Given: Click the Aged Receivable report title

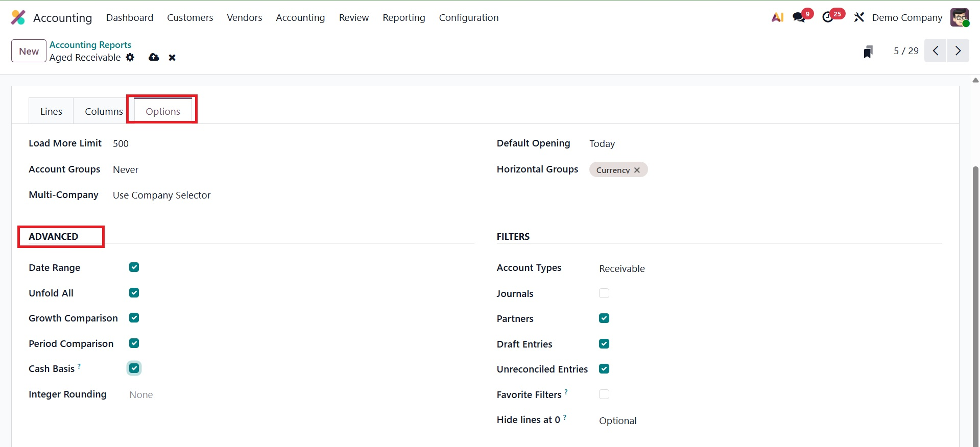Looking at the screenshot, I should point(85,58).
